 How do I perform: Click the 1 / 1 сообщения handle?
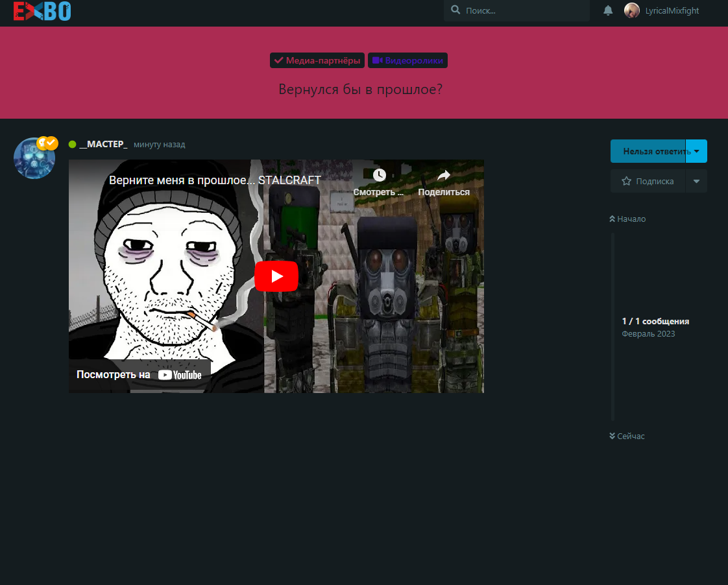[x=655, y=321]
